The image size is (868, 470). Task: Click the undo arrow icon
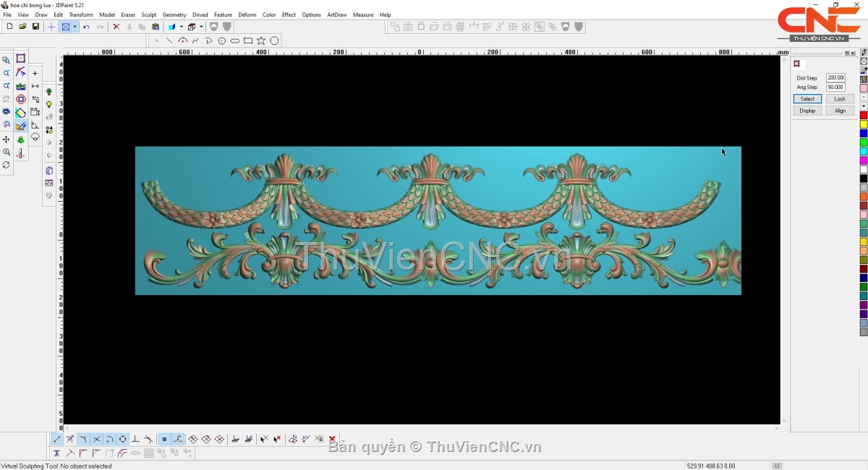pyautogui.click(x=86, y=27)
